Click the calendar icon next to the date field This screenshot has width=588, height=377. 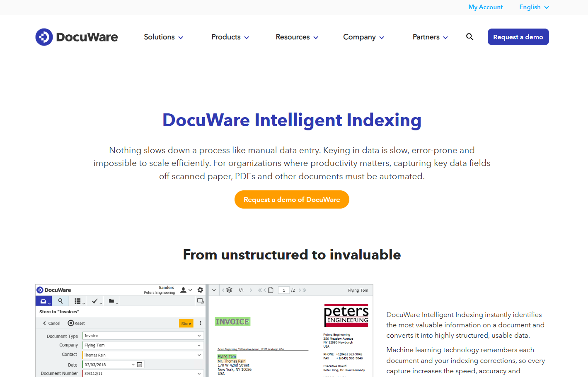click(140, 365)
